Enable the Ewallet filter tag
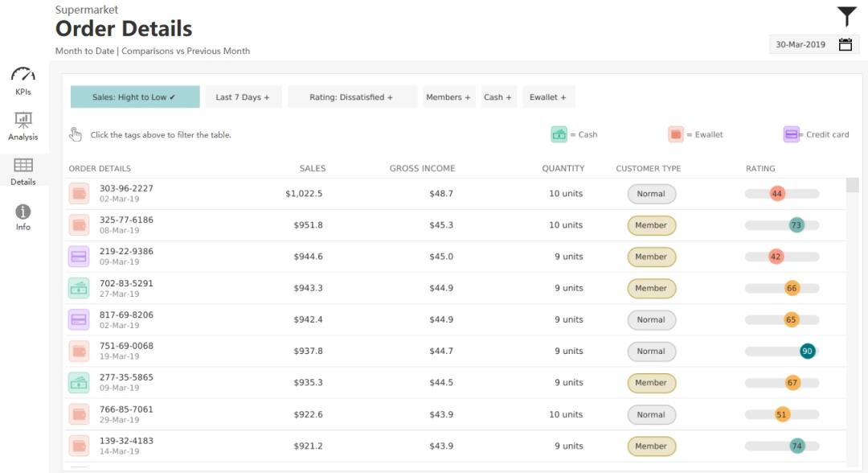 coord(548,97)
